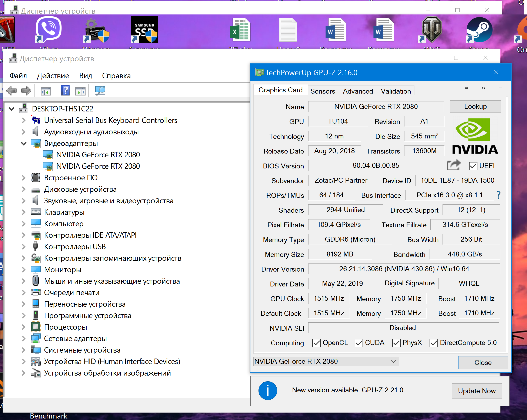Collapse the Видеоадаптеры tree node

click(24, 143)
